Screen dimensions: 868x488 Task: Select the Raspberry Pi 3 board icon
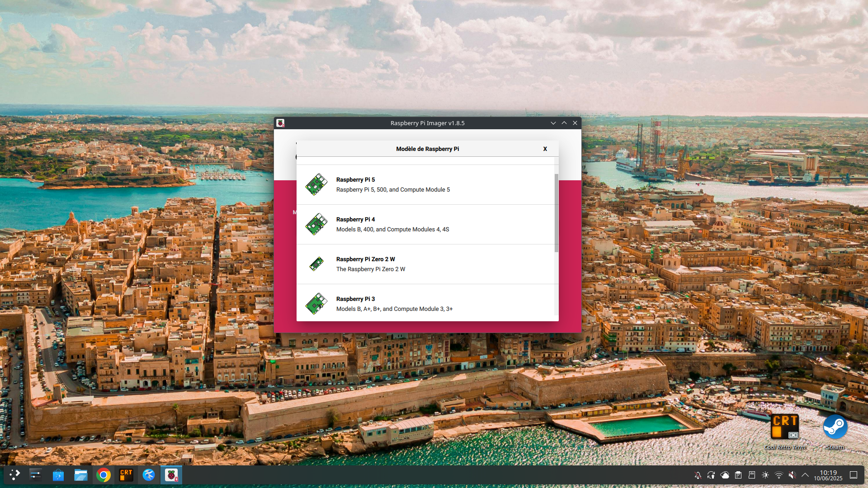pos(316,304)
